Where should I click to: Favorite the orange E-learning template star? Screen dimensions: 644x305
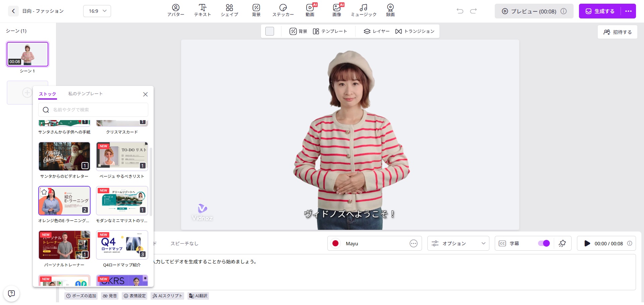coord(44,192)
